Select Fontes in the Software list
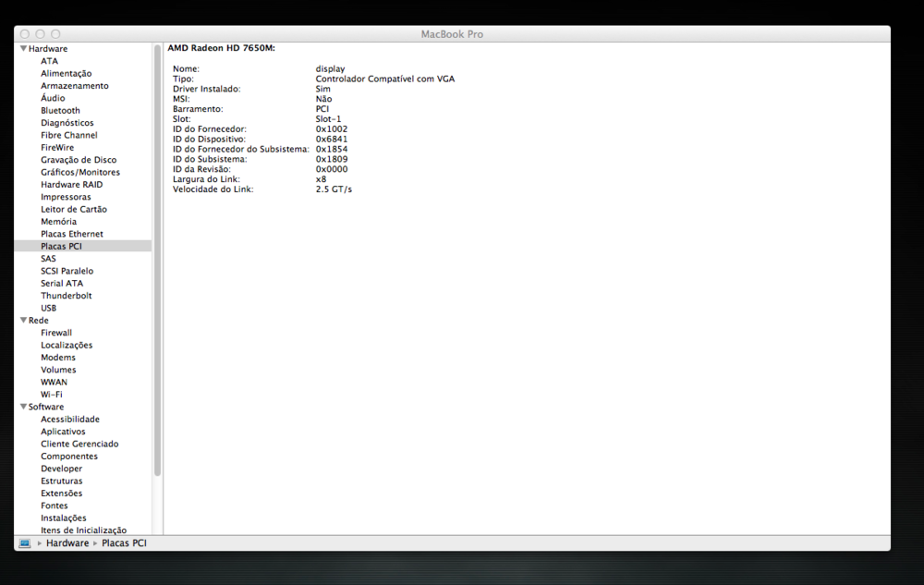924x585 pixels. 55,506
